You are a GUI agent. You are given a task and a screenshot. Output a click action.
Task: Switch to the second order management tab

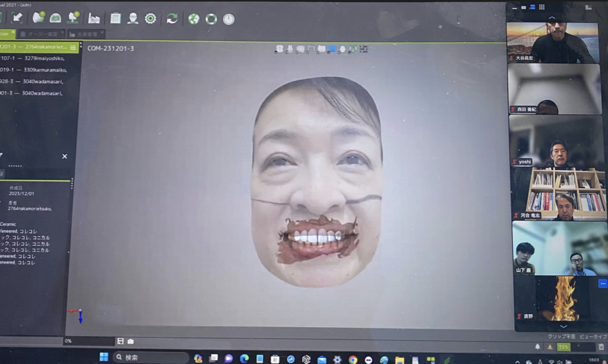42,34
